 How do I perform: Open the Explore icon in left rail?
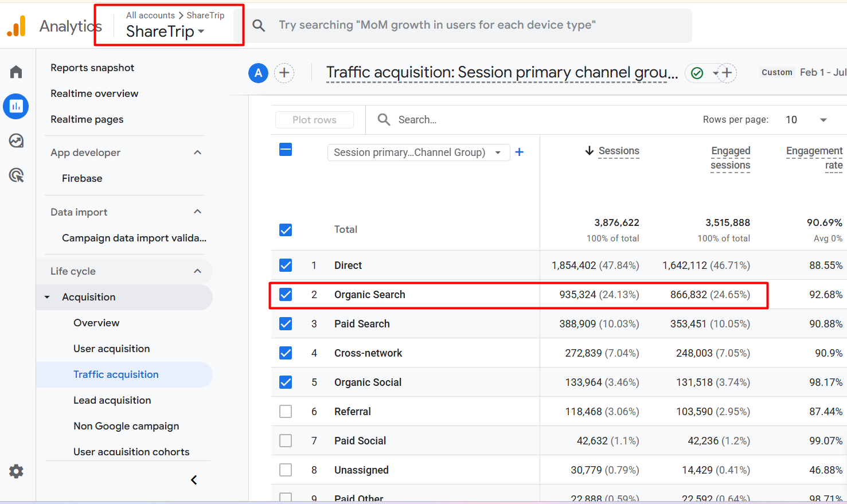tap(16, 140)
